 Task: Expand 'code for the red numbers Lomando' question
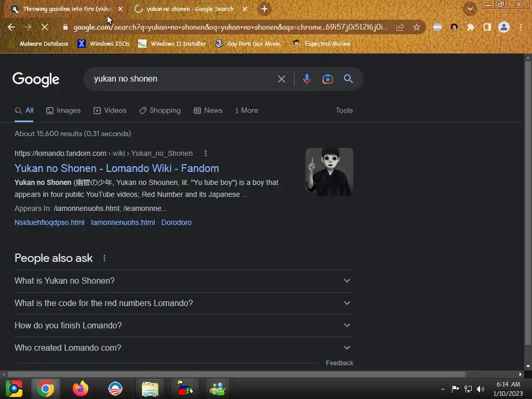[x=184, y=303]
